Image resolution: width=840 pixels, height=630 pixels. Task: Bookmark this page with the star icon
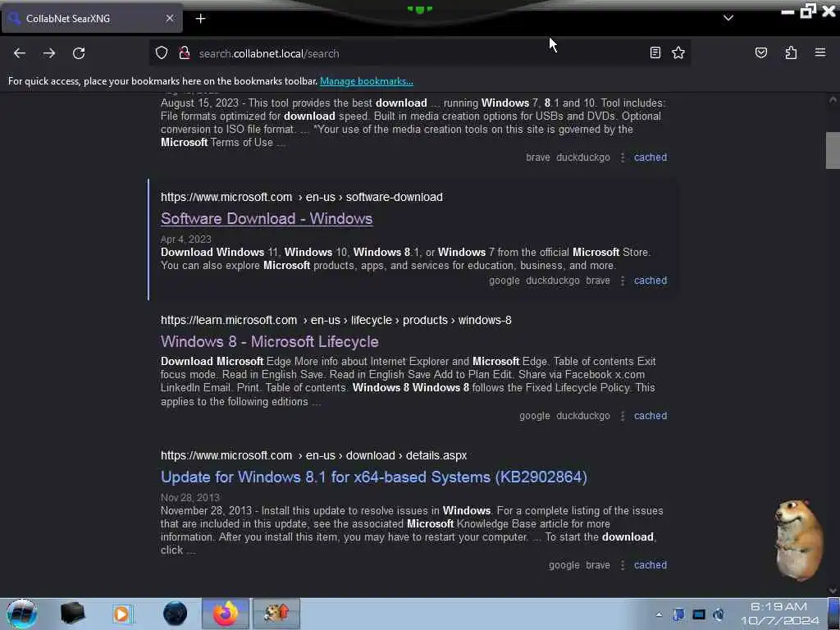tap(678, 52)
